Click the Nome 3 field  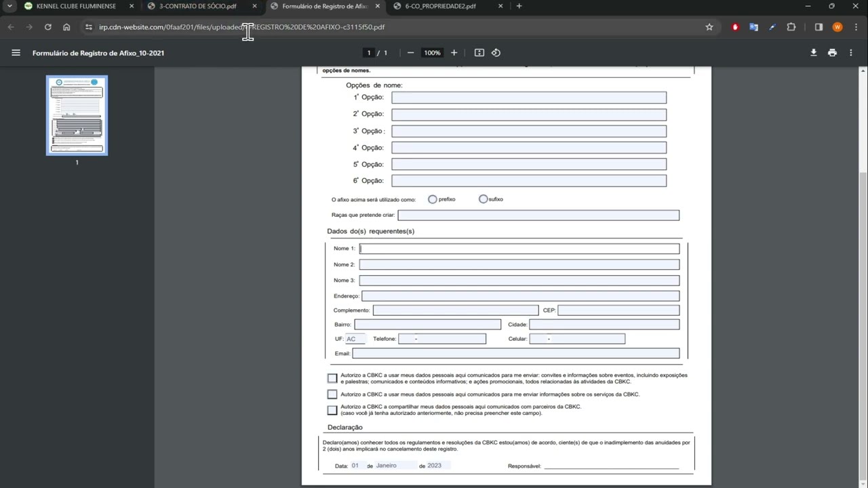[x=519, y=280]
